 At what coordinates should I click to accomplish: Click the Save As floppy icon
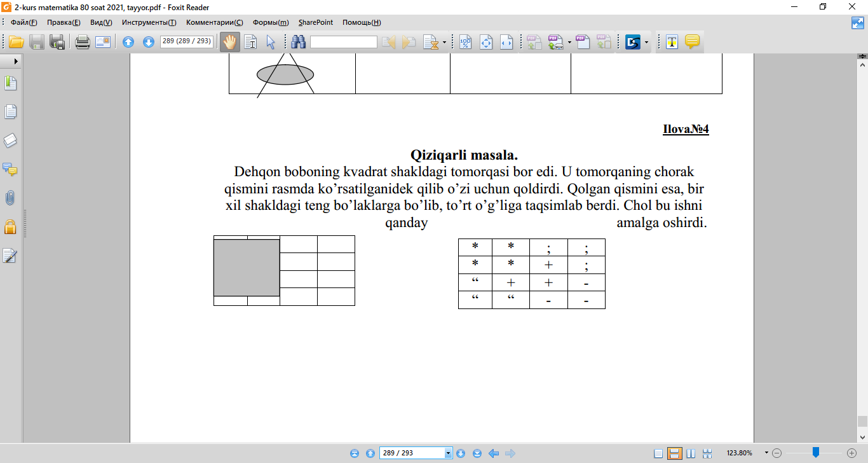click(57, 43)
